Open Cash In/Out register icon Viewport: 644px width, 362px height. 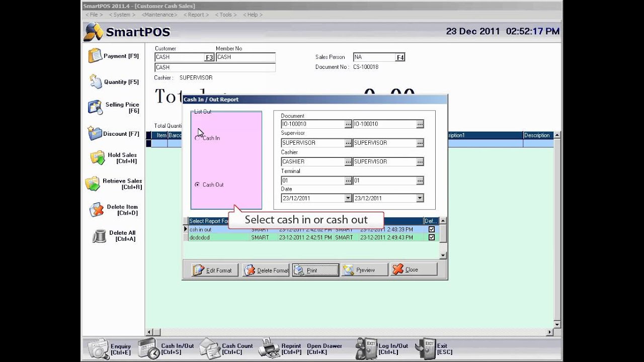[149, 348]
